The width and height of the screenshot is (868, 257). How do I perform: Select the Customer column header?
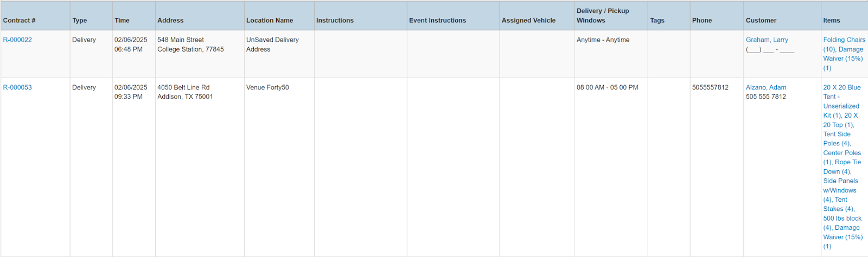pyautogui.click(x=761, y=21)
